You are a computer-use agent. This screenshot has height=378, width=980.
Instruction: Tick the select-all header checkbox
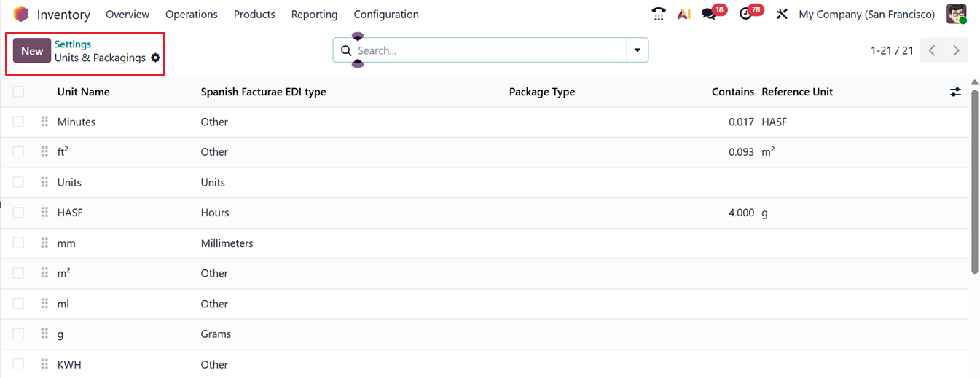pyautogui.click(x=18, y=92)
